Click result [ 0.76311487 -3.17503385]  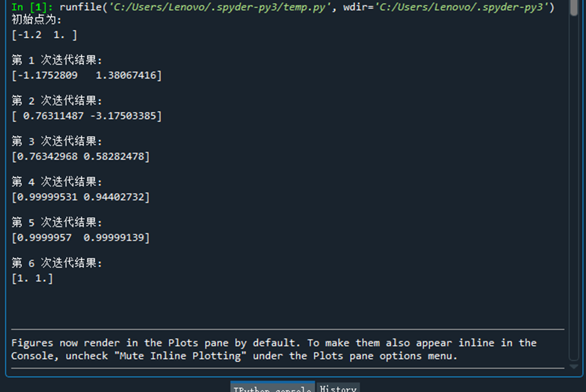click(87, 116)
